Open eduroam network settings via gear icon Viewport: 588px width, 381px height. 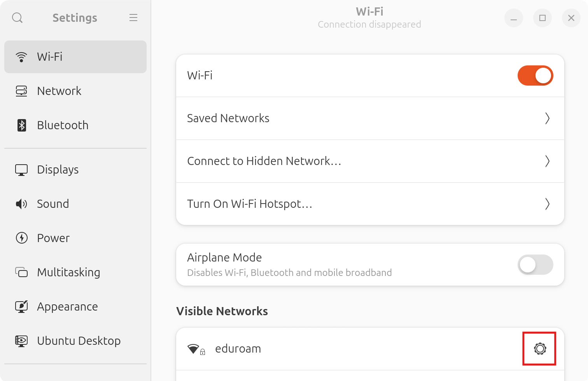[539, 349]
